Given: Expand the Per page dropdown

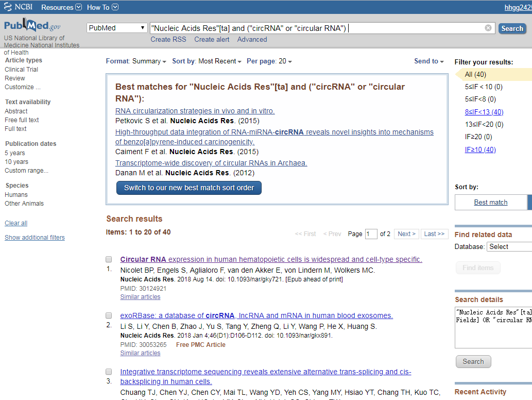Looking at the screenshot, I should tap(269, 61).
